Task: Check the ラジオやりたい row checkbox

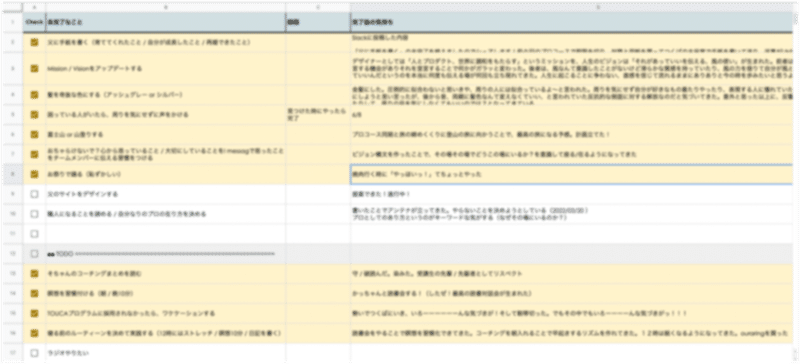Action: [x=34, y=353]
